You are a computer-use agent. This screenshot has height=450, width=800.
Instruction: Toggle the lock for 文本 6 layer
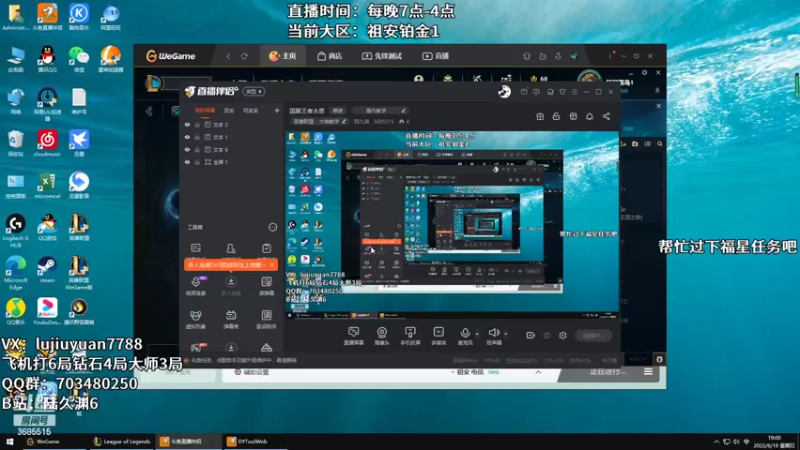coord(197,149)
